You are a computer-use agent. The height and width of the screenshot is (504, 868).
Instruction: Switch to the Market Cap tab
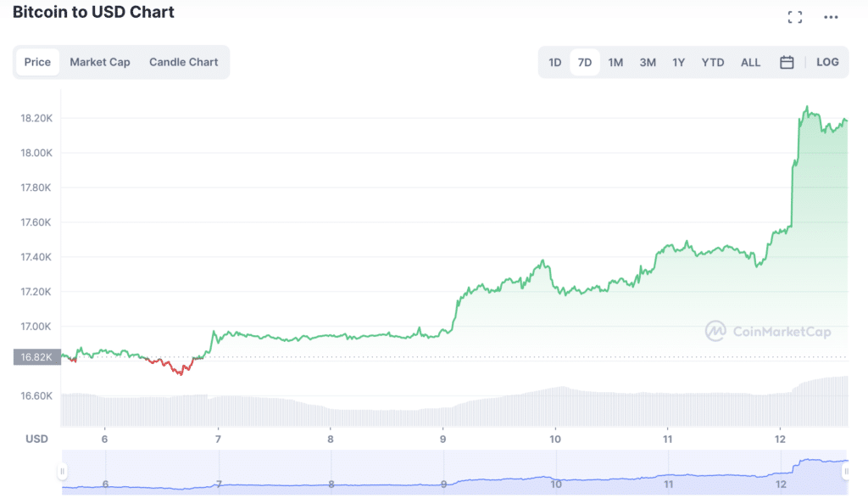pos(100,62)
